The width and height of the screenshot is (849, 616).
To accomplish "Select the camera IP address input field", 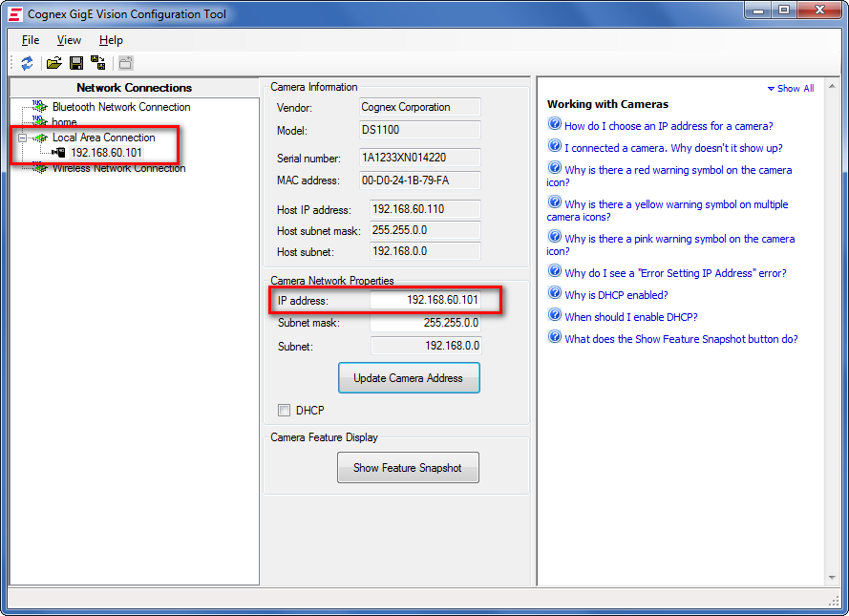I will point(425,300).
